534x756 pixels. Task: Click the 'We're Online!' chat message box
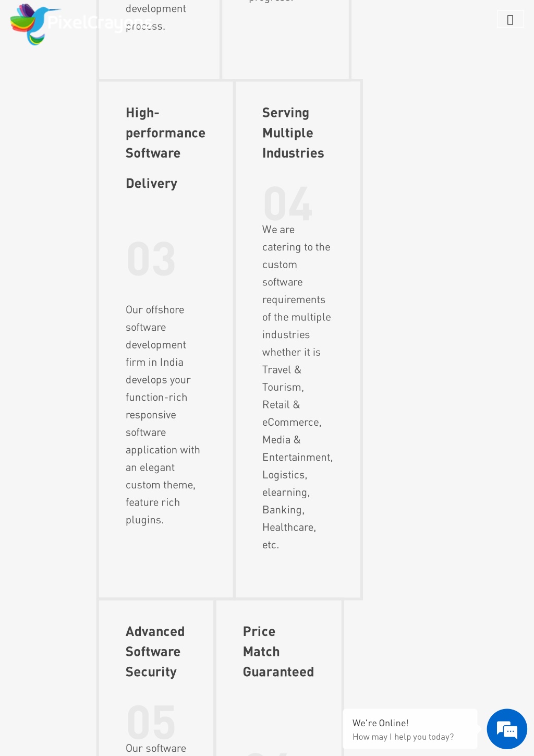click(410, 729)
